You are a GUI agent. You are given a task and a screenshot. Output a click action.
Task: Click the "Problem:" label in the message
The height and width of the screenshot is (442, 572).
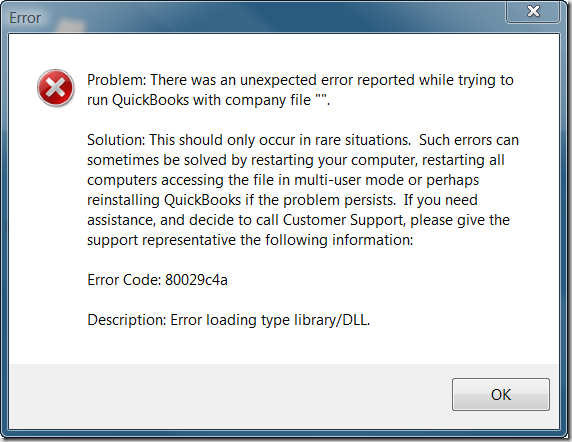click(116, 80)
